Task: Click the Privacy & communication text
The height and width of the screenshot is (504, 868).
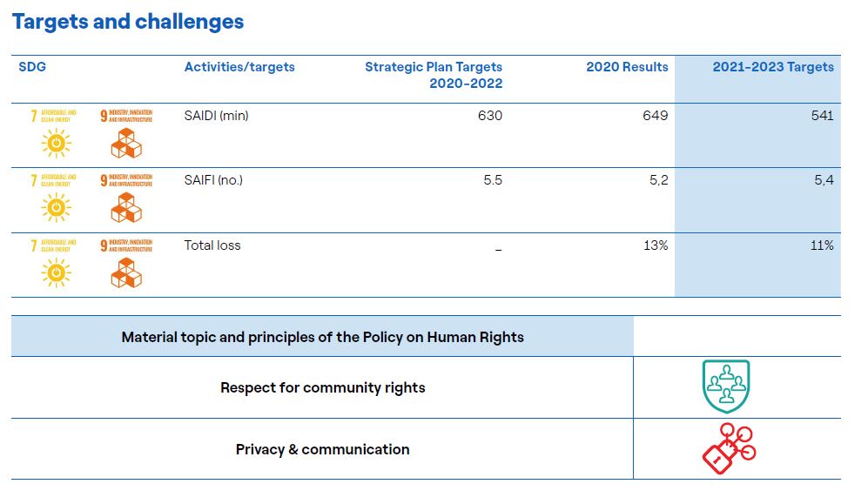Action: (322, 449)
